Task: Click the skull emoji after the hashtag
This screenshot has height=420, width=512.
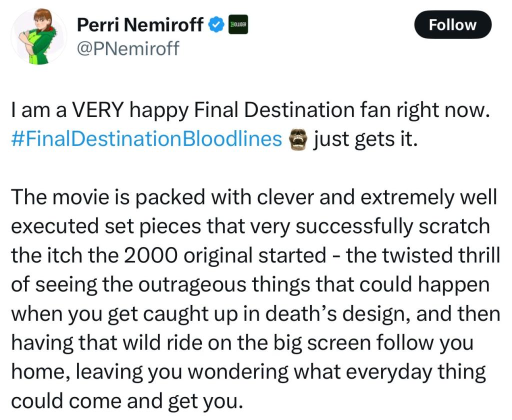Action: [298, 139]
